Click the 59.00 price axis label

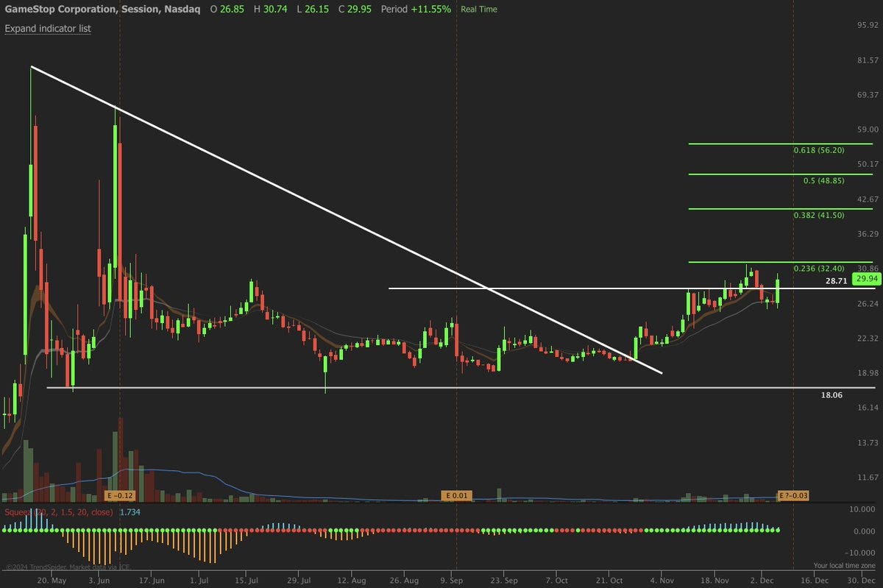coord(868,130)
